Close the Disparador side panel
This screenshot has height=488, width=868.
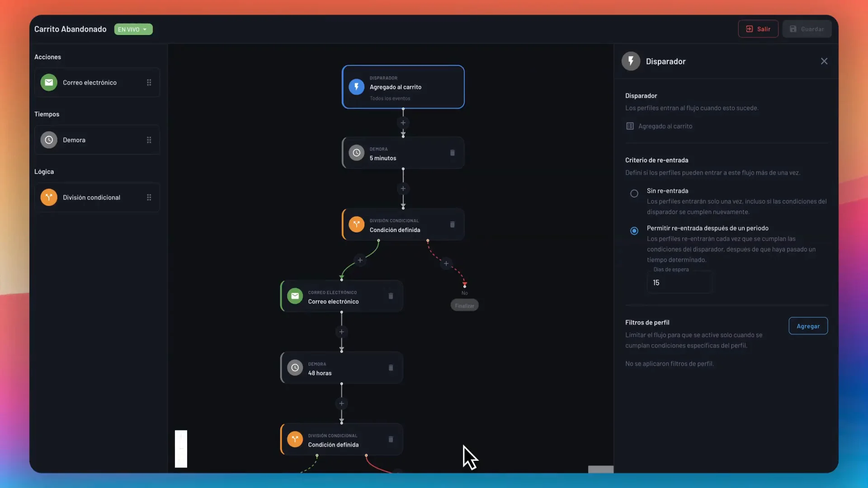click(x=824, y=61)
